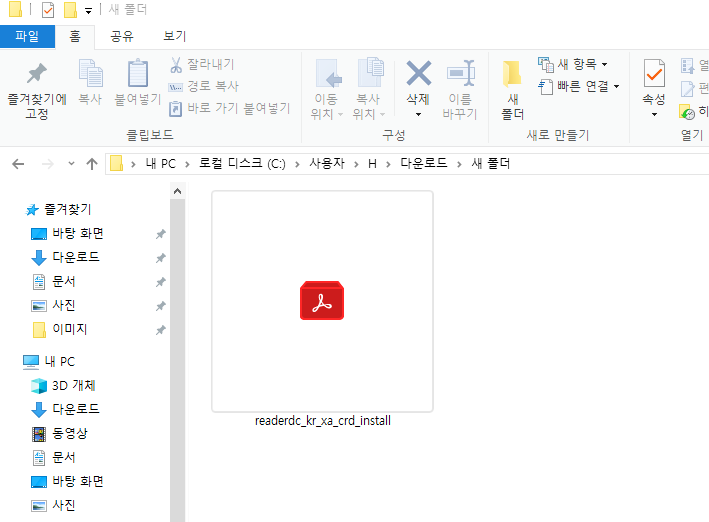This screenshot has width=709, height=522.
Task: Expand chevron after 내 PC in address bar
Action: pyautogui.click(x=187, y=164)
